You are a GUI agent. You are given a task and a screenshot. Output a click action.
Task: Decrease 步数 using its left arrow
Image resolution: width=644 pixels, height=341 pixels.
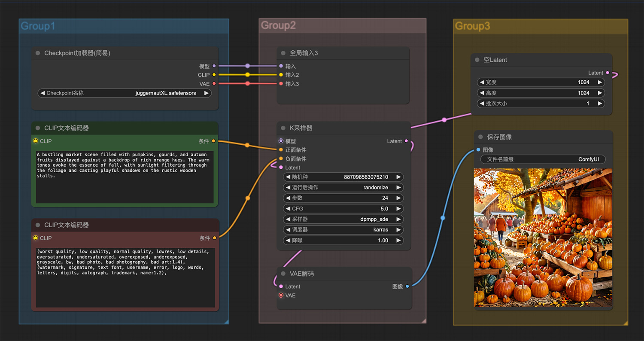[288, 198]
